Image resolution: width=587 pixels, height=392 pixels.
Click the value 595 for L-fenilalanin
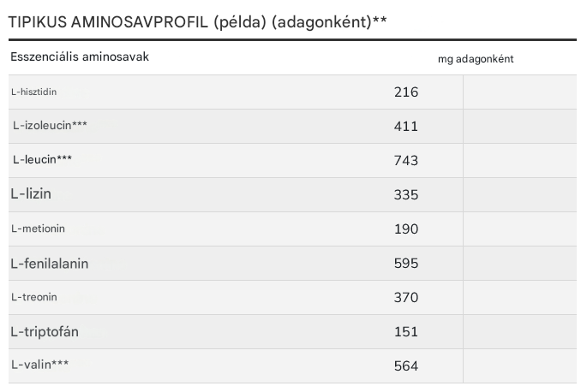click(x=405, y=263)
